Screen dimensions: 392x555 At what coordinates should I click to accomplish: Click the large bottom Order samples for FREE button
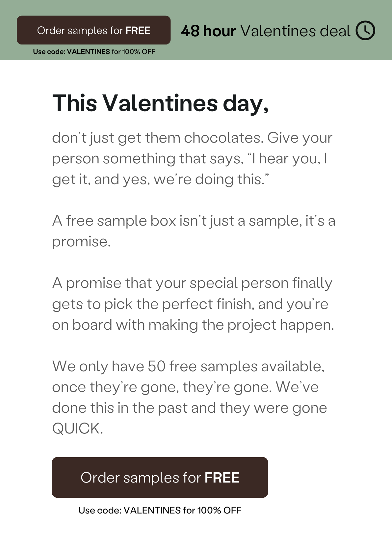(x=160, y=477)
